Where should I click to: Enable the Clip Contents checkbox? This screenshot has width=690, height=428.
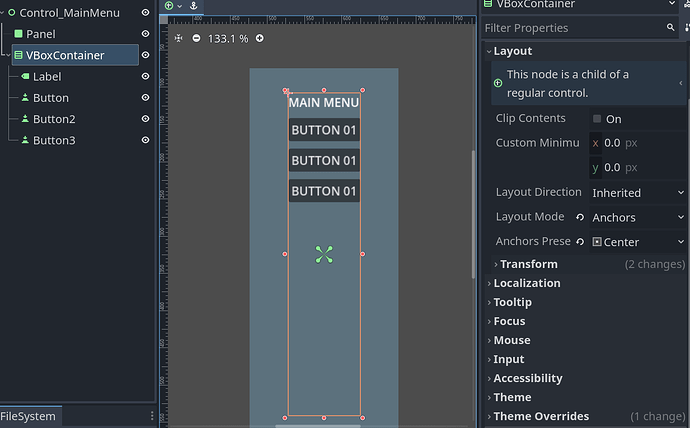tap(597, 119)
